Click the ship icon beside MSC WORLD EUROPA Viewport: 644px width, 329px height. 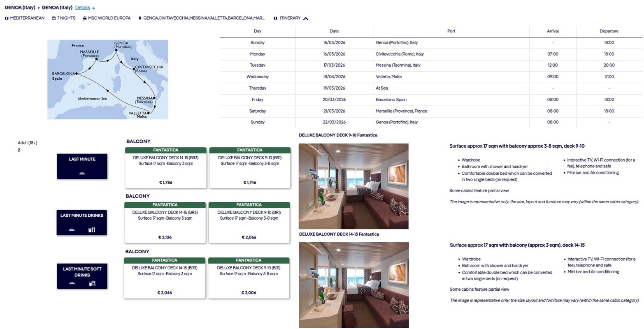(x=85, y=18)
